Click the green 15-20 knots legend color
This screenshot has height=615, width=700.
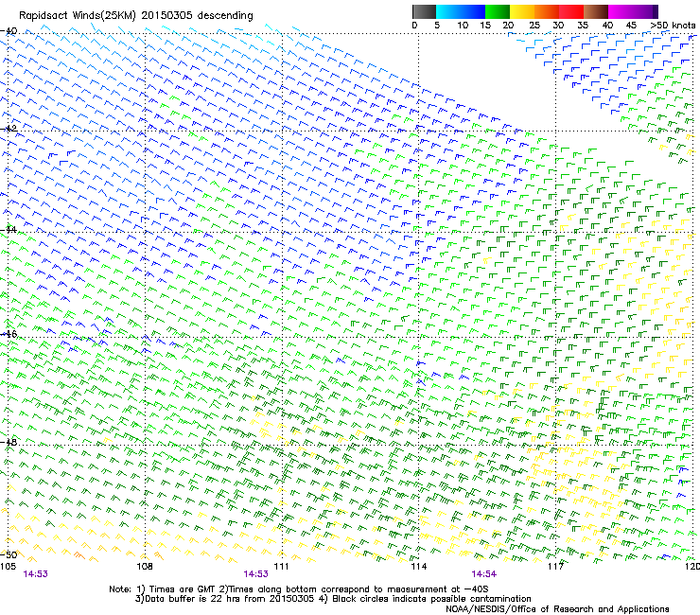[498, 11]
